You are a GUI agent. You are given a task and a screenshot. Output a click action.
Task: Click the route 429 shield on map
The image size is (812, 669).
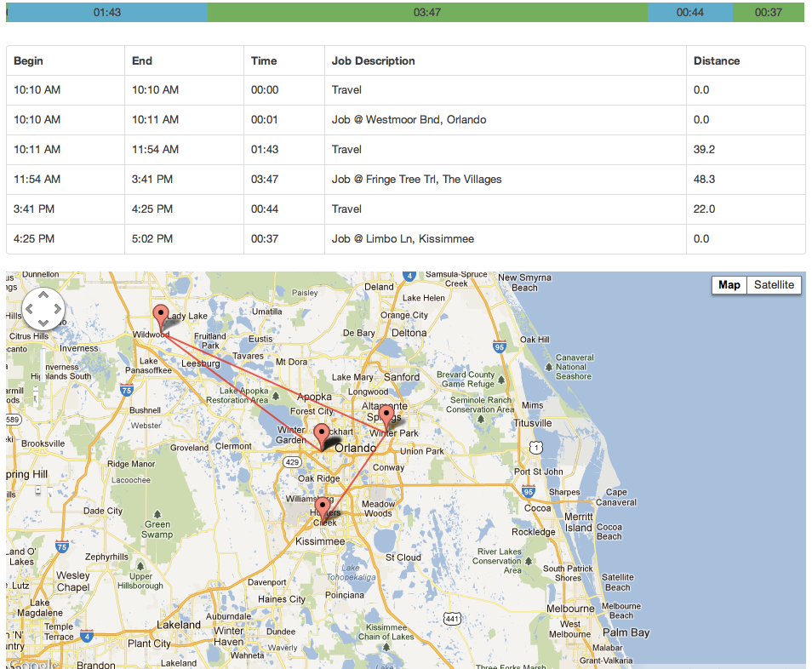(x=292, y=462)
